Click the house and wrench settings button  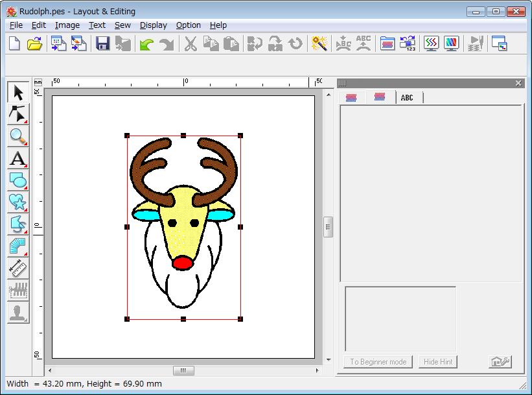pos(500,362)
